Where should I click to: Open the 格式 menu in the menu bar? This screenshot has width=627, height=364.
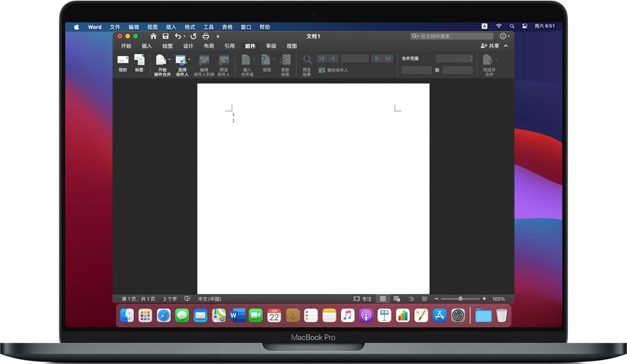pos(190,27)
